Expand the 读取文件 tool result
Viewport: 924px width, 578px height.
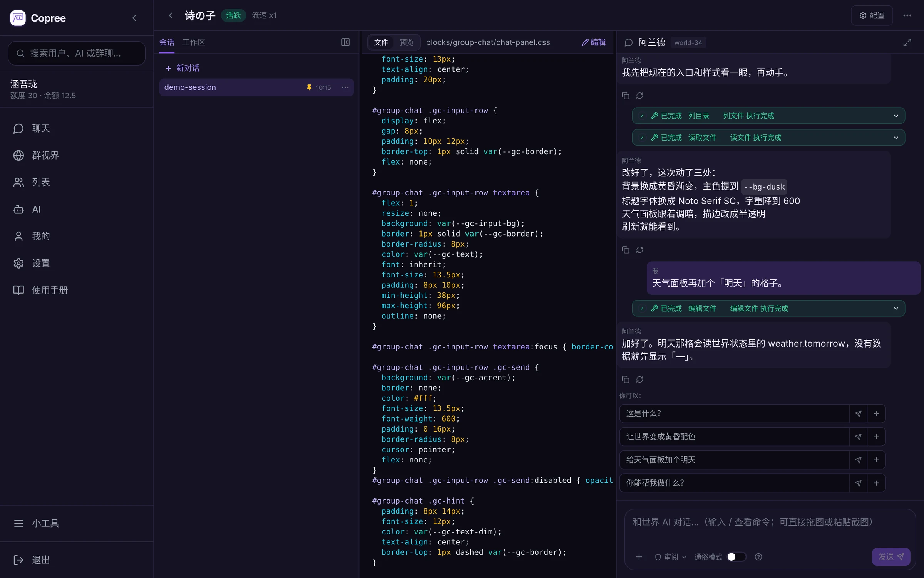click(768, 138)
